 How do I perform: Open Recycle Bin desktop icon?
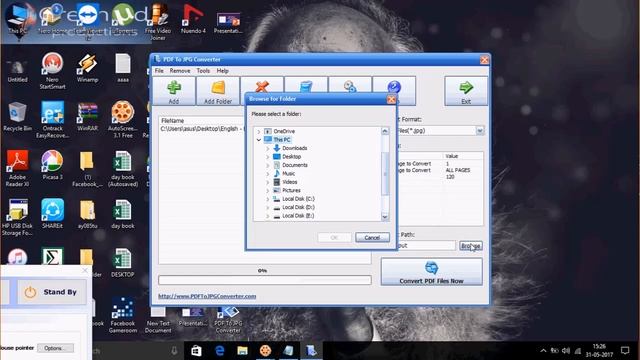pyautogui.click(x=17, y=116)
